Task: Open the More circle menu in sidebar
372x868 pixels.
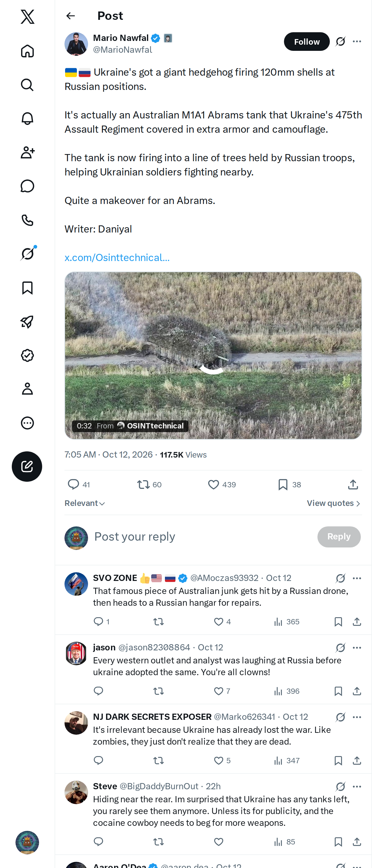Action: click(x=27, y=423)
